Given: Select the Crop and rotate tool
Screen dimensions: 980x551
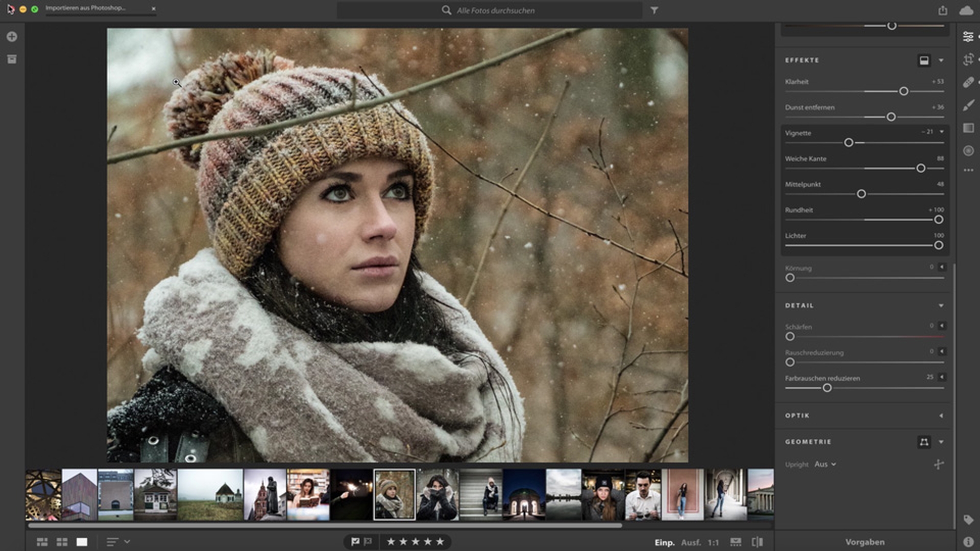Looking at the screenshot, I should tap(968, 60).
